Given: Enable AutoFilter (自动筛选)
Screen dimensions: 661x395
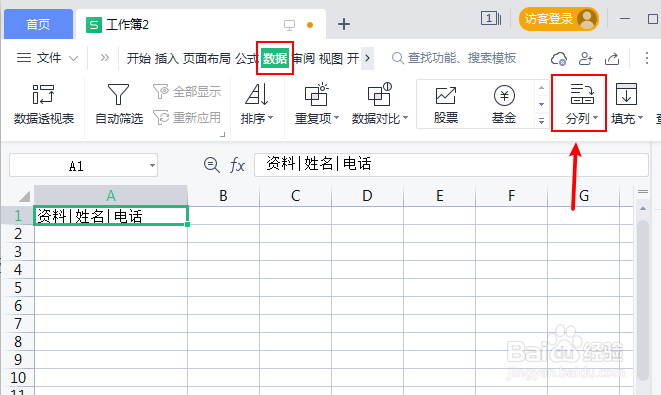Looking at the screenshot, I should 119,105.
